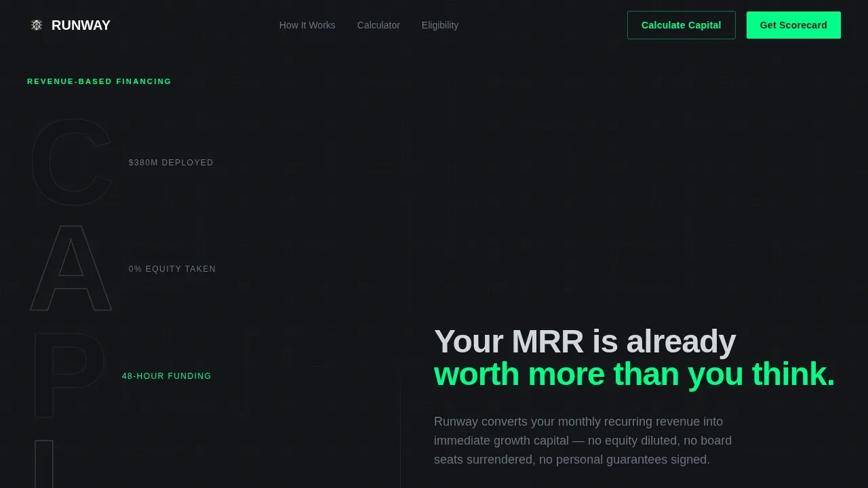Viewport: 868px width, 488px height.
Task: Open the Calculator nav link
Action: click(x=378, y=25)
